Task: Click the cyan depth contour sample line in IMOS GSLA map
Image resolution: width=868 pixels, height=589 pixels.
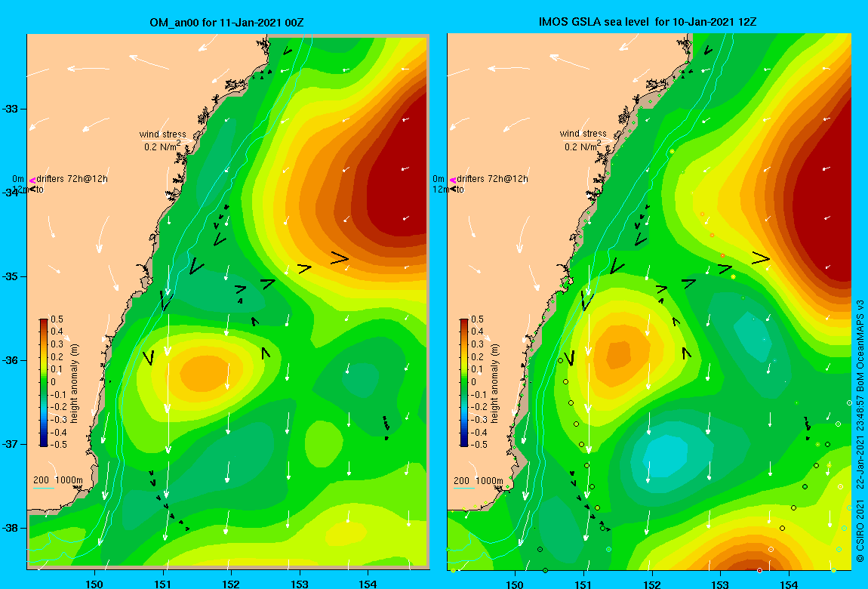Action: [x=464, y=488]
